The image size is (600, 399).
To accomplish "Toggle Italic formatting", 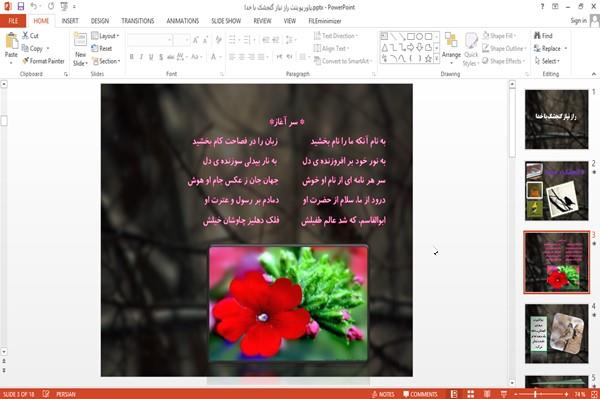I will [141, 57].
